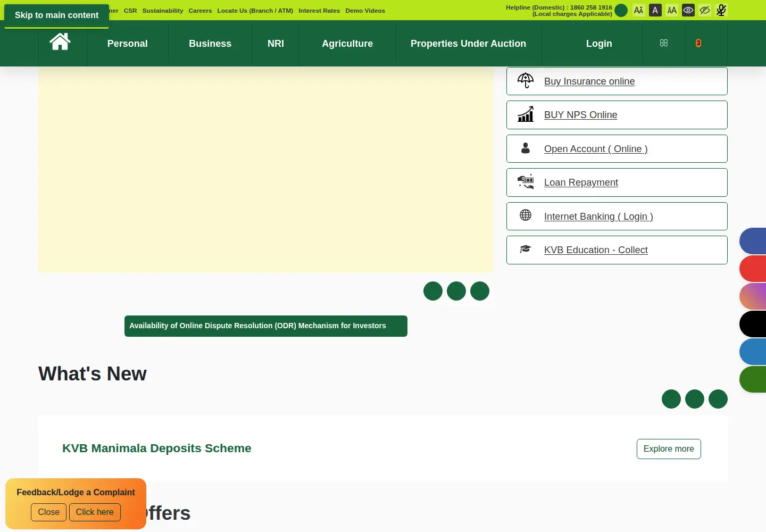View the Interest Rates page
The image size is (766, 532).
click(x=319, y=11)
